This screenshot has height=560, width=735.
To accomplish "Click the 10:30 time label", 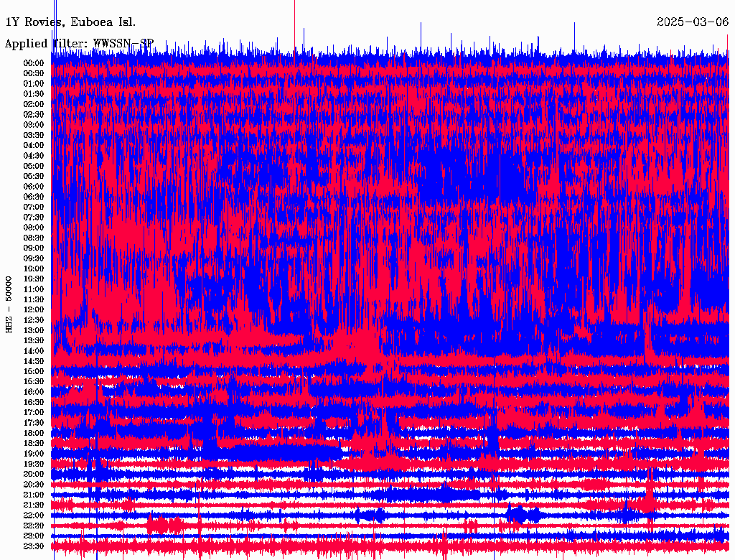I will pyautogui.click(x=34, y=279).
